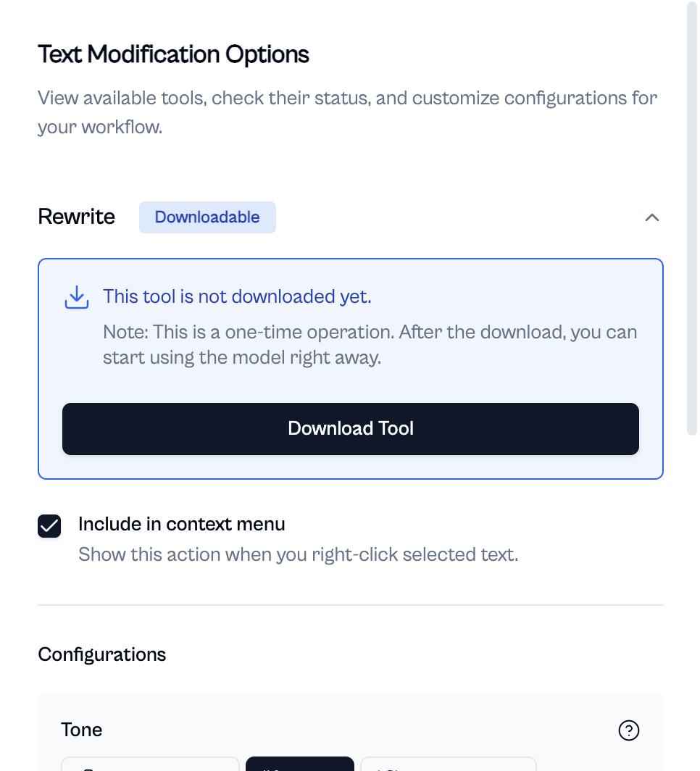700x771 pixels.
Task: Choose the leftmost Tone option button
Action: (x=150, y=764)
